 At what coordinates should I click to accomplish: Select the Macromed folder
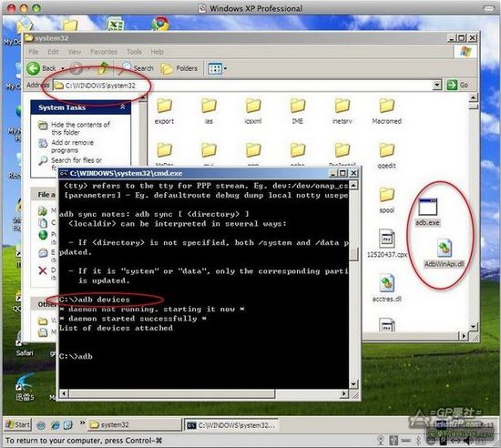(386, 111)
